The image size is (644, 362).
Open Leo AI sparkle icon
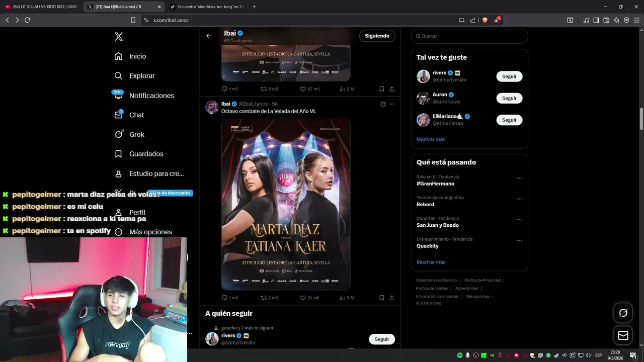coord(616,20)
